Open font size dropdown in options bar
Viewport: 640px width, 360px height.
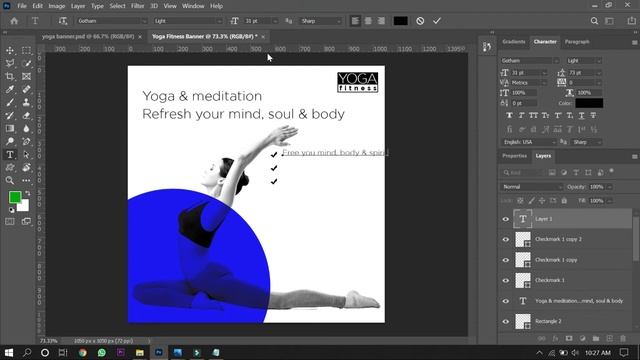[275, 21]
